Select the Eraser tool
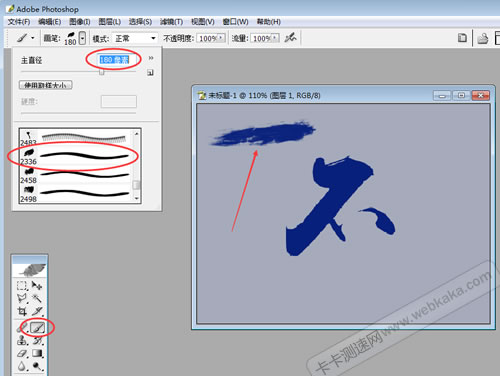The image size is (500, 376). [22, 353]
